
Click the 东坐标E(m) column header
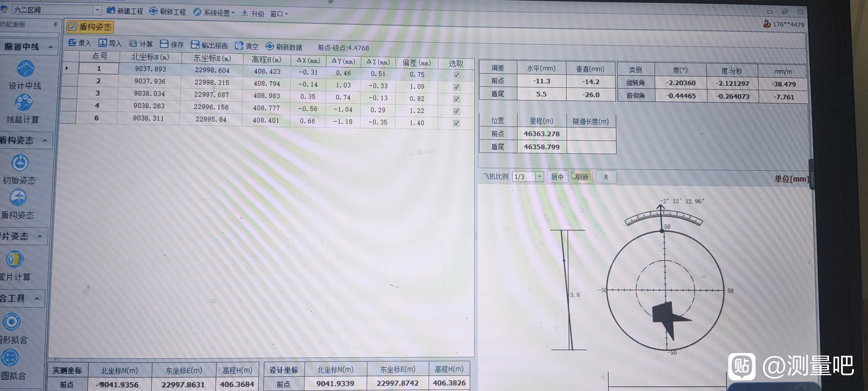212,58
